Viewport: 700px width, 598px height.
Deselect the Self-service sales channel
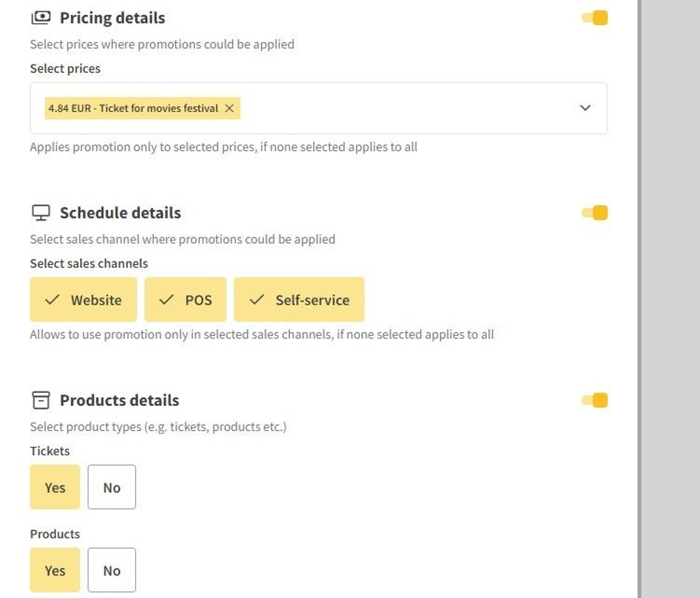[299, 300]
